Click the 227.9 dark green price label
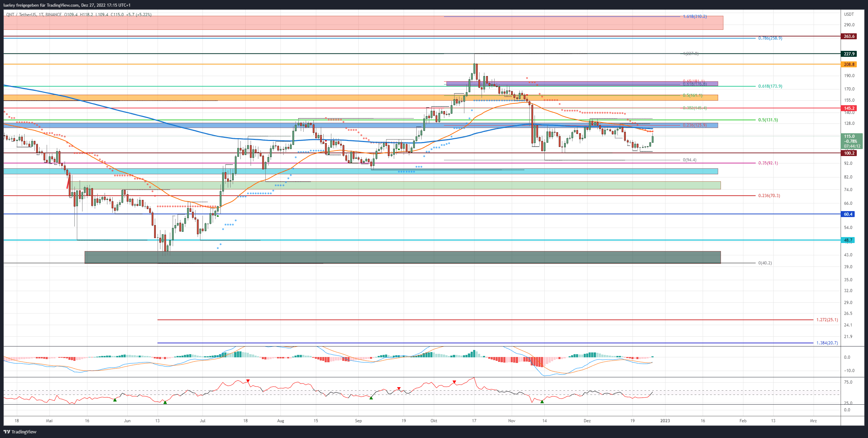Viewport: 868px width, 438px height. pos(849,54)
